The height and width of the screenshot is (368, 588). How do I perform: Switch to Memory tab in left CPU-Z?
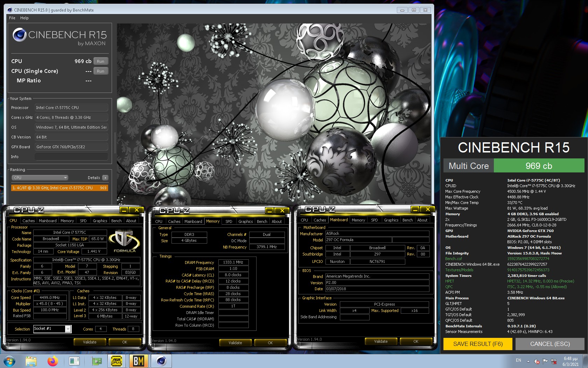coord(67,221)
